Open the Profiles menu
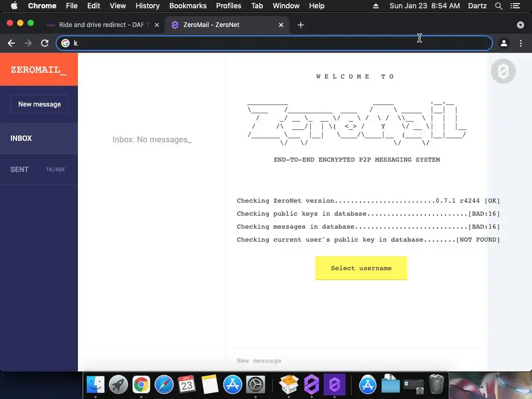 point(229,6)
